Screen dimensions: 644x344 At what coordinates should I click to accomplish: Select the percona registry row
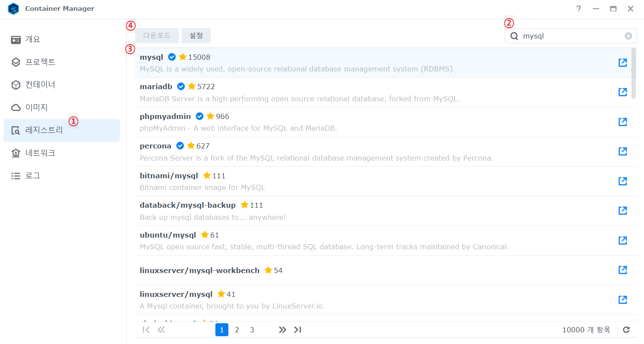click(386, 152)
